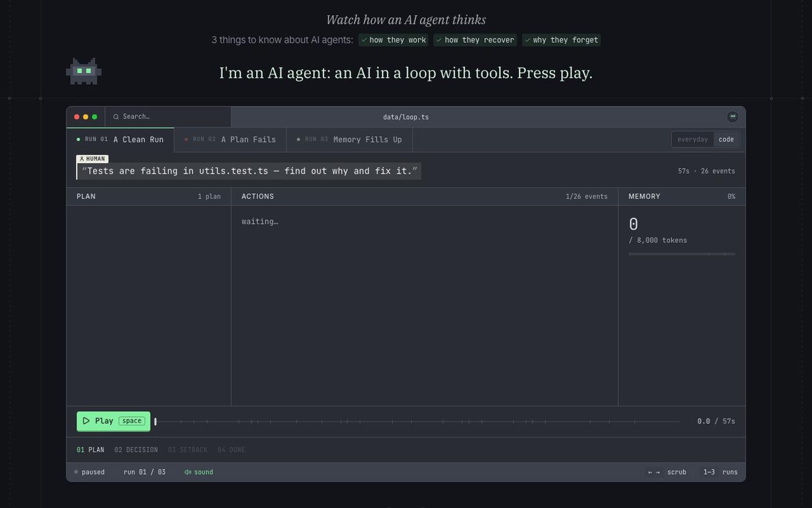
Task: Click the red window dot
Action: coord(77,117)
